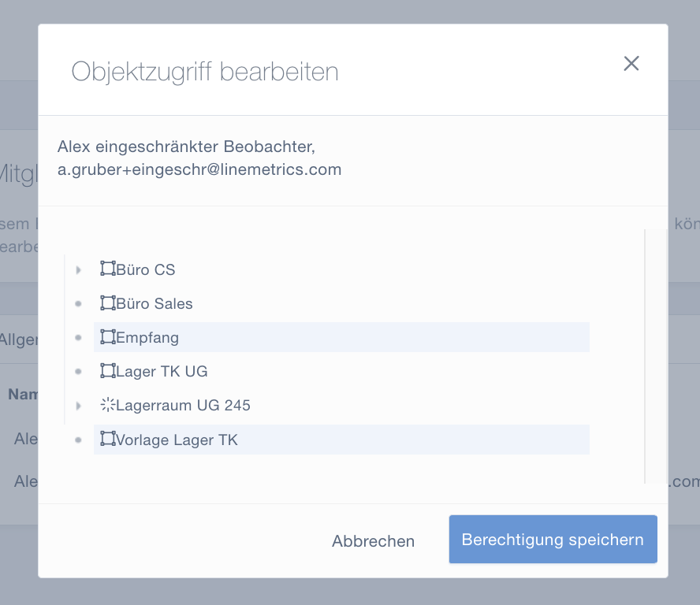
Task: Toggle the Vorlage Lager TK selection
Action: 177,440
